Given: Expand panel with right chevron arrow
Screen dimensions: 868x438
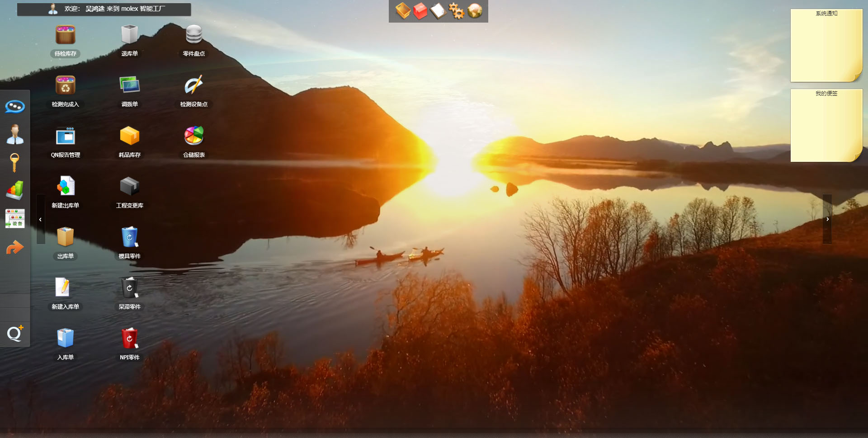Looking at the screenshot, I should coord(827,219).
